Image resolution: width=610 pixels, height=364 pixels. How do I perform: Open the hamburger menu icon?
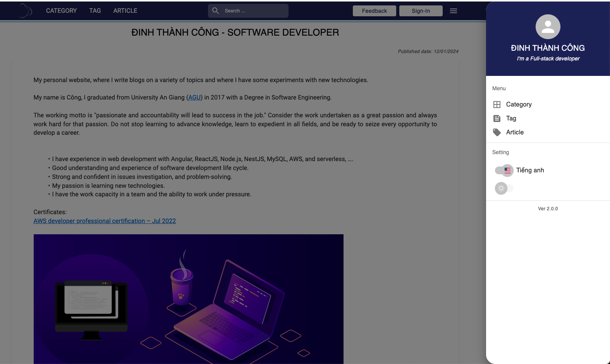coord(454,11)
